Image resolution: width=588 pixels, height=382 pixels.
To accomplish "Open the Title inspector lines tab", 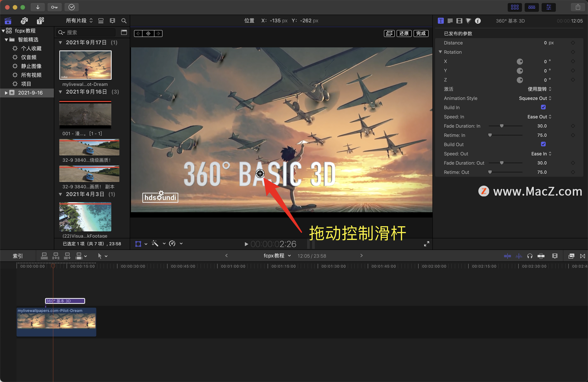I will point(450,21).
